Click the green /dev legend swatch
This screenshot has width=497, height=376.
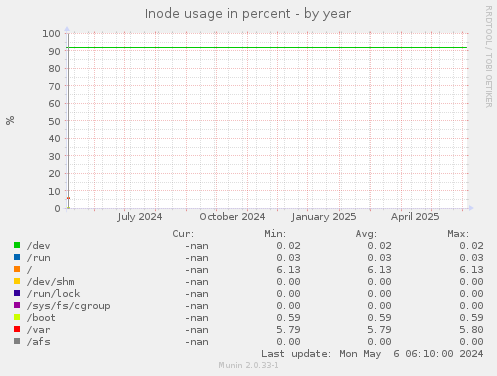(x=17, y=245)
